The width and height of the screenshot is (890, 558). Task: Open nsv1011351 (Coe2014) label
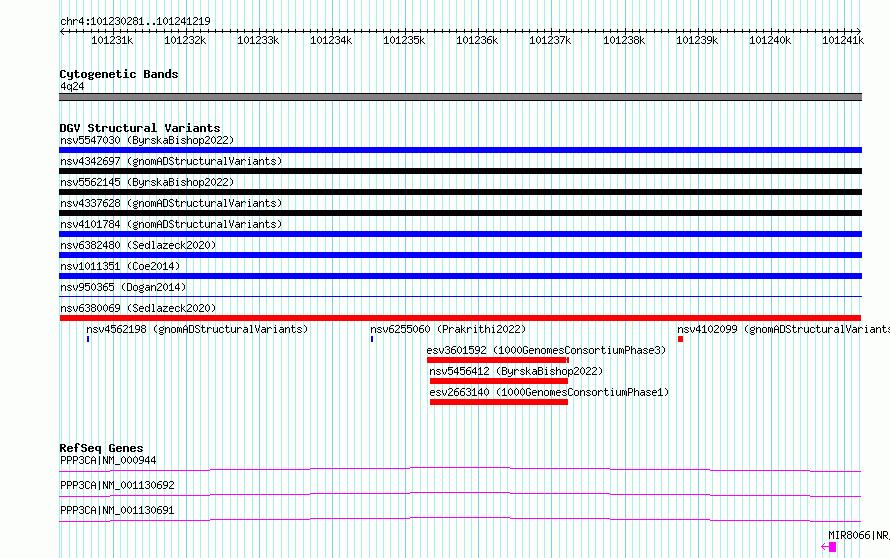coord(120,266)
